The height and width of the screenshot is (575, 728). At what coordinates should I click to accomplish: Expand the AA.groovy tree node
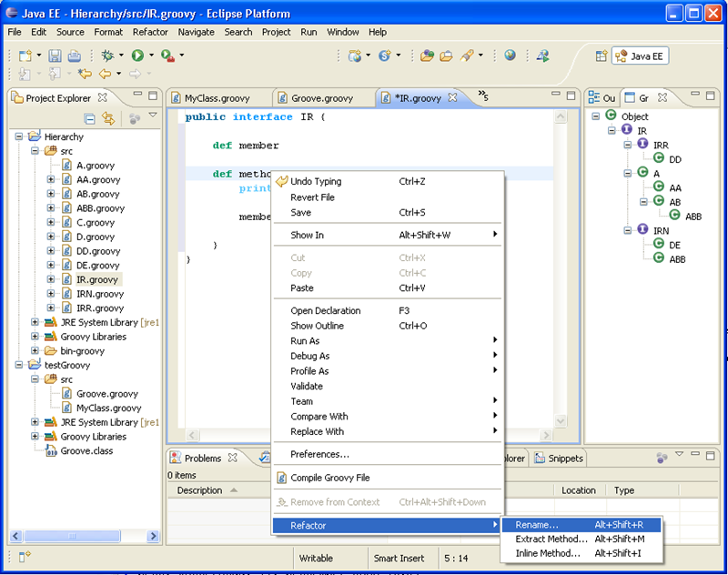[x=51, y=180]
